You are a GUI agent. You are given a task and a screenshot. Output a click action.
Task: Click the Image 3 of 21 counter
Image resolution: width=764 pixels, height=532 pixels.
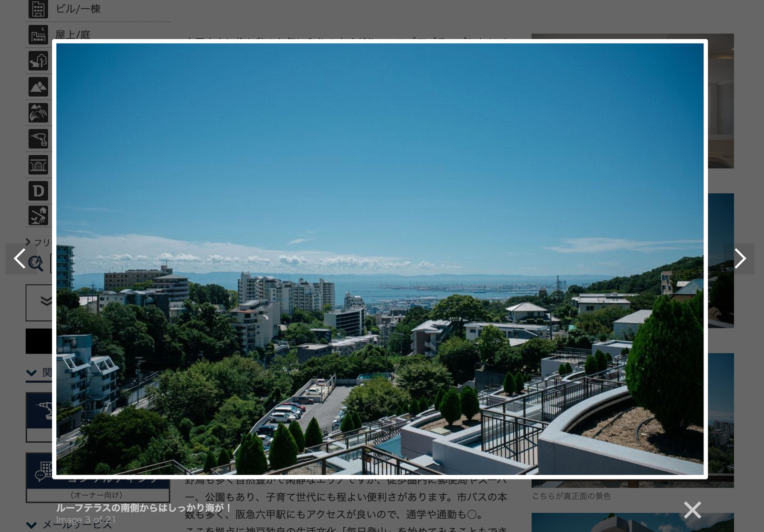coord(86,520)
